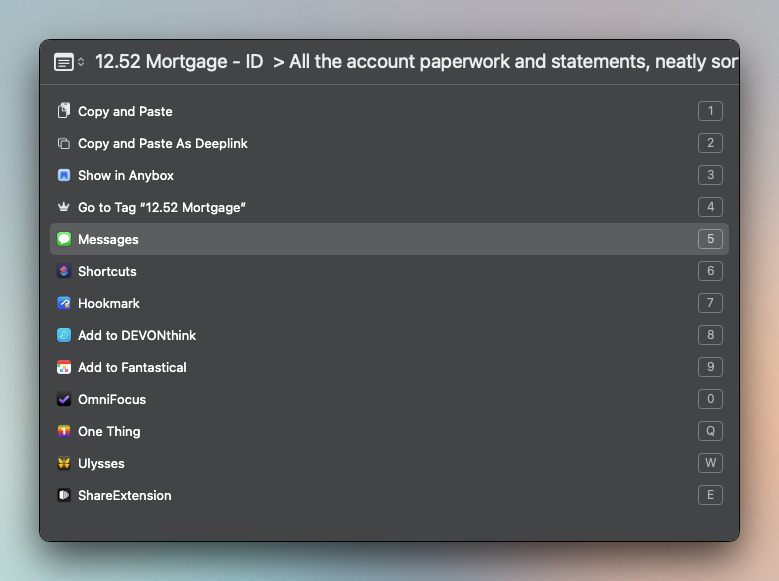
Task: Click the Hookmark app icon
Action: click(64, 303)
